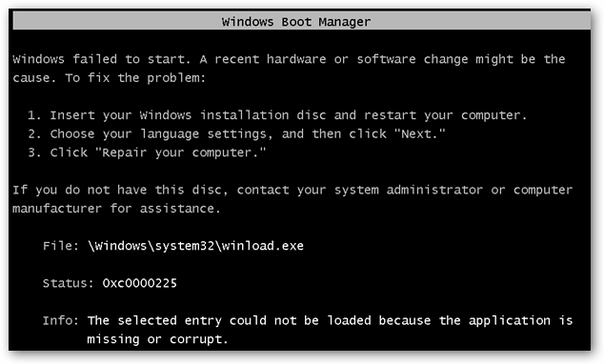Click the word 'hardware' in the first line
The width and height of the screenshot is (604, 364).
(296, 59)
